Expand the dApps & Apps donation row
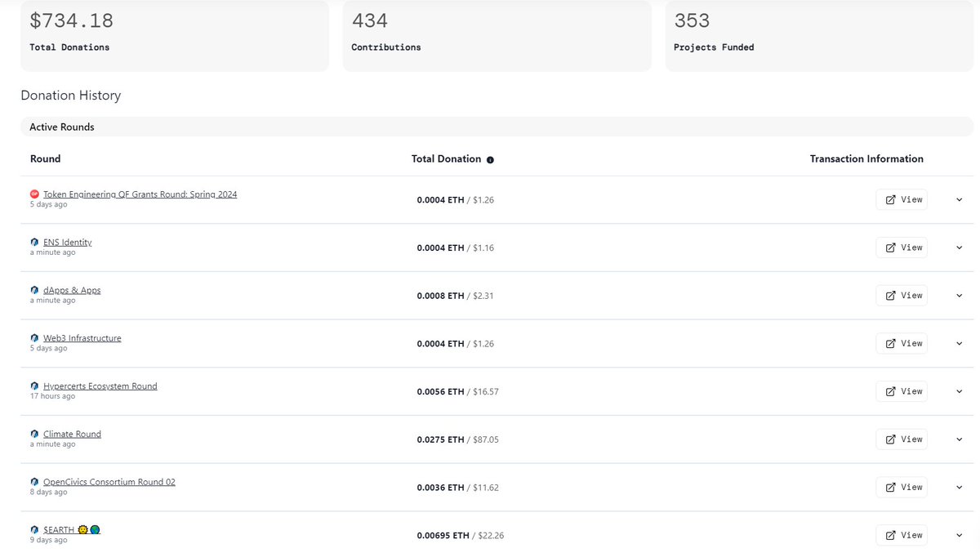Viewport: 980px width, 553px height. [959, 296]
